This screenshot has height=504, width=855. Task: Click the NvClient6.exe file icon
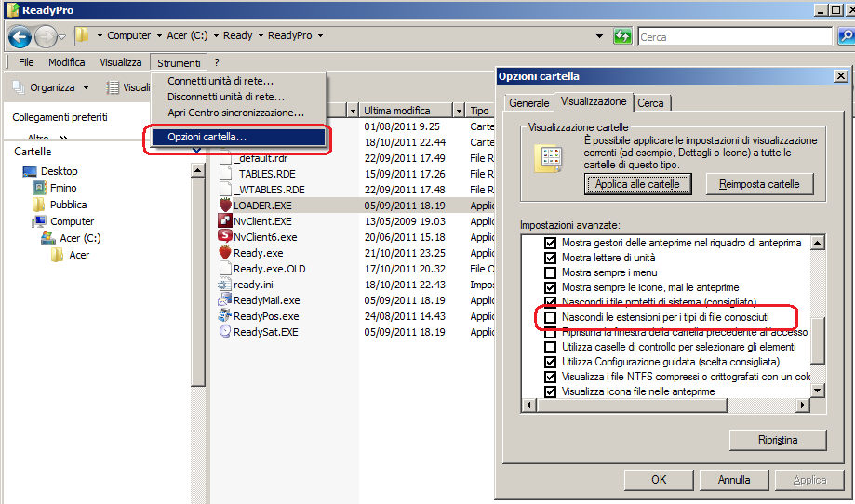pyautogui.click(x=225, y=236)
